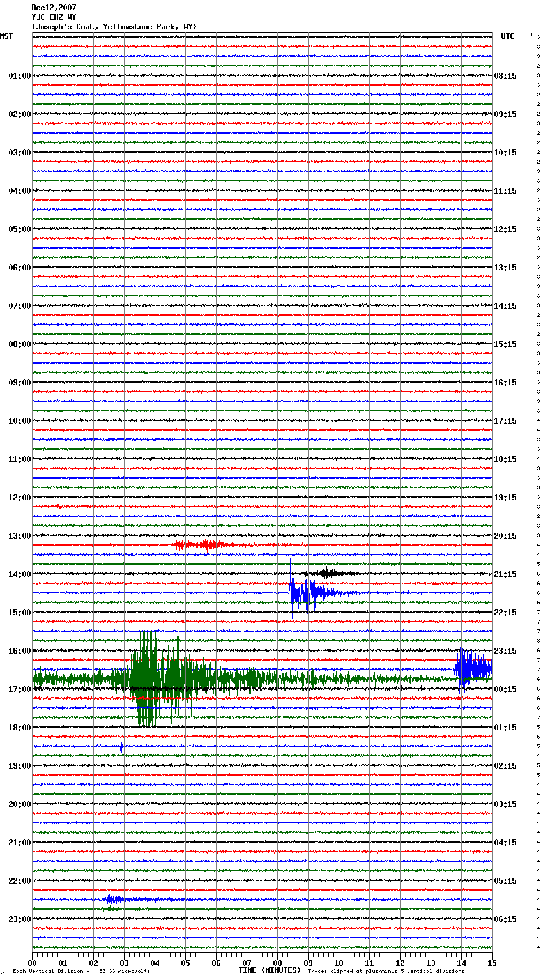
Task: Click the 12:15 UTC label
Action: click(x=505, y=229)
